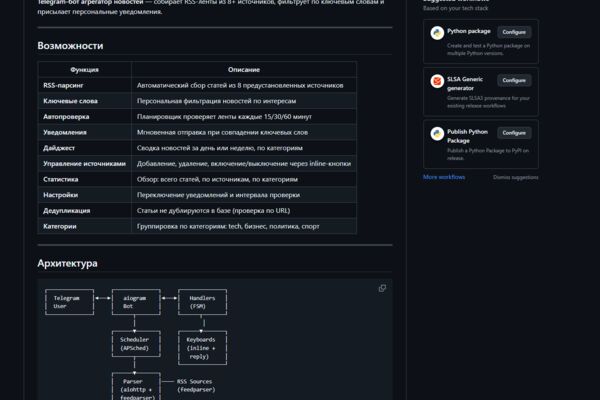600x400 pixels.
Task: Select the Уведомления table cell
Action: [85, 132]
